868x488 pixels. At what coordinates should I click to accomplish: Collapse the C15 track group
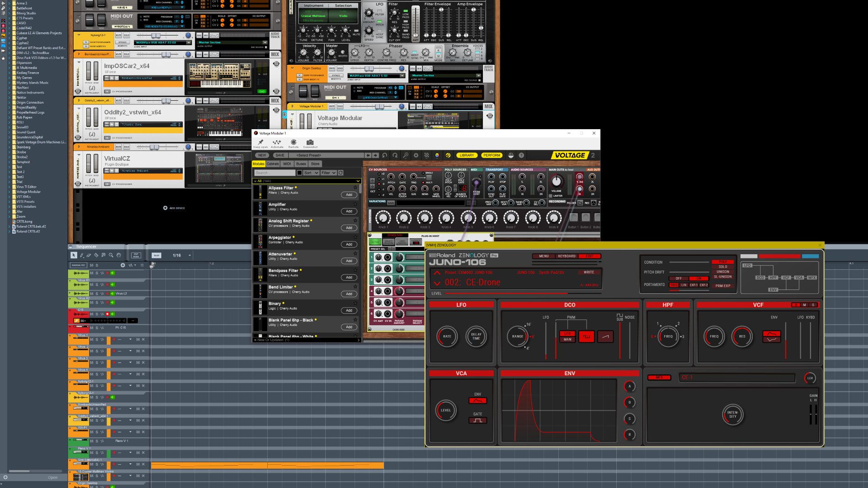coord(70,310)
